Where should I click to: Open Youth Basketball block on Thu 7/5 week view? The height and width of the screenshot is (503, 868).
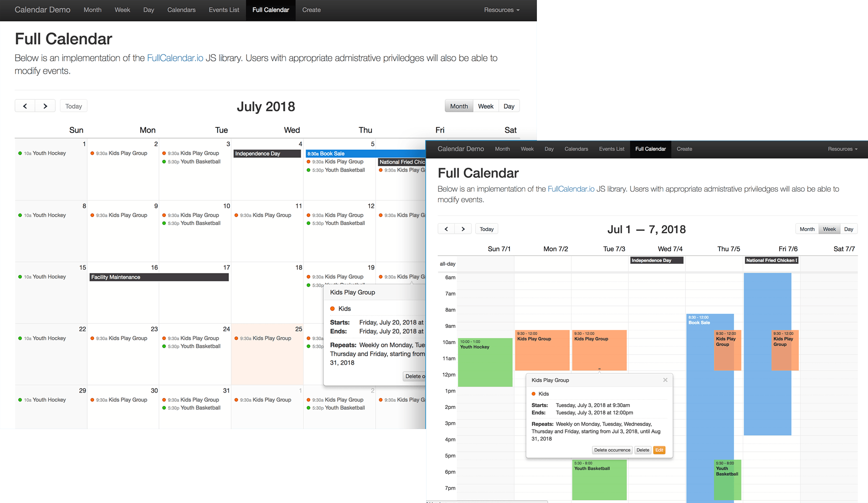pyautogui.click(x=727, y=480)
